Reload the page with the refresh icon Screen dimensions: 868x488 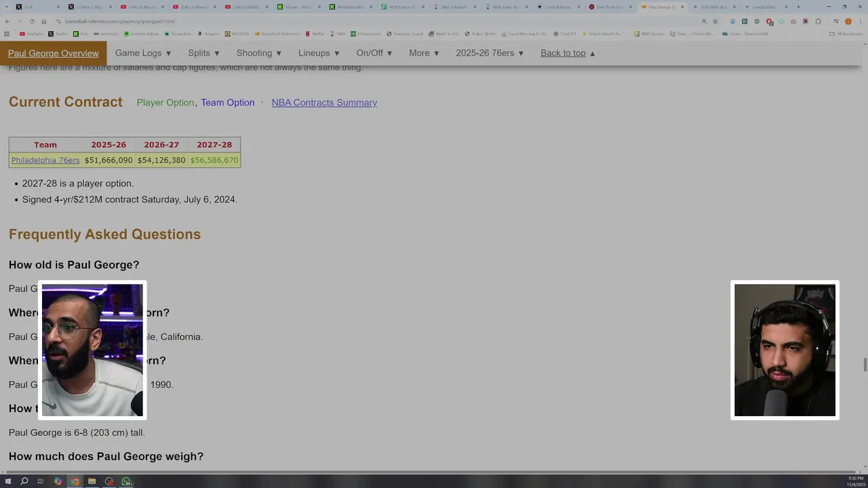click(x=31, y=21)
